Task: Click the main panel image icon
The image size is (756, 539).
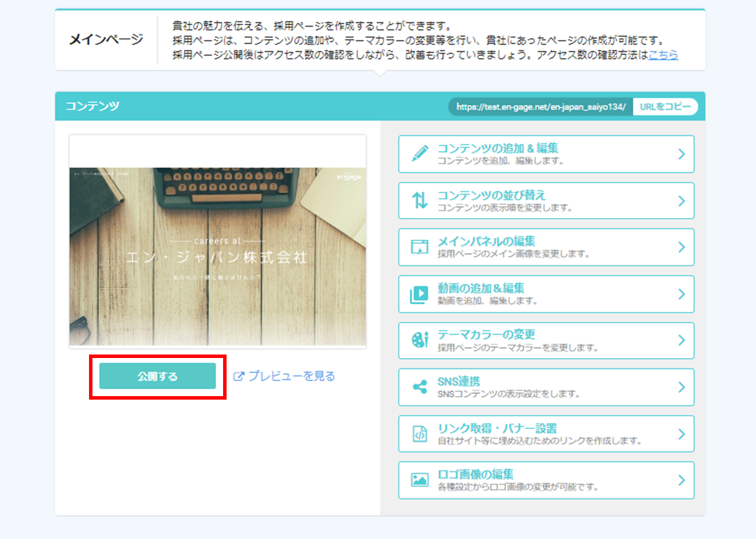Action: click(x=420, y=247)
